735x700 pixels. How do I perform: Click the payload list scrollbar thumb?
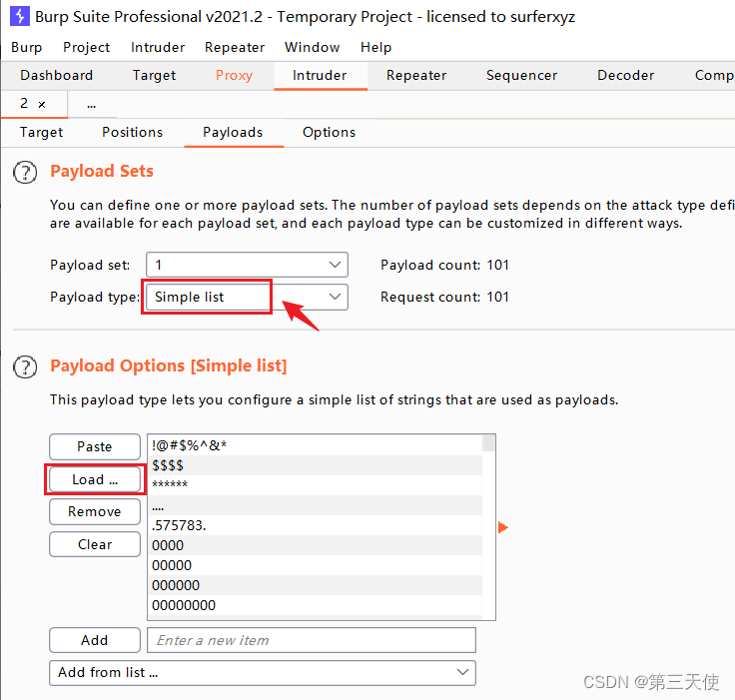click(x=488, y=443)
